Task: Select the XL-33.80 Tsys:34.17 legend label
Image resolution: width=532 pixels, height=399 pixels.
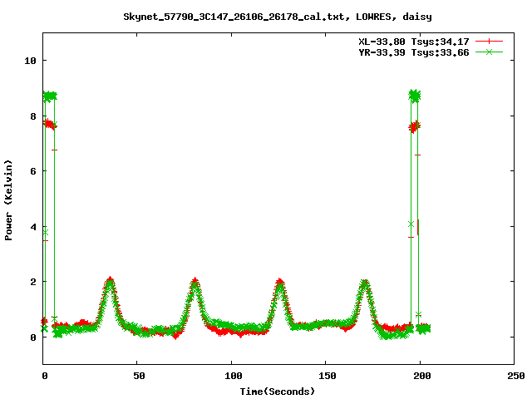Action: 414,42
